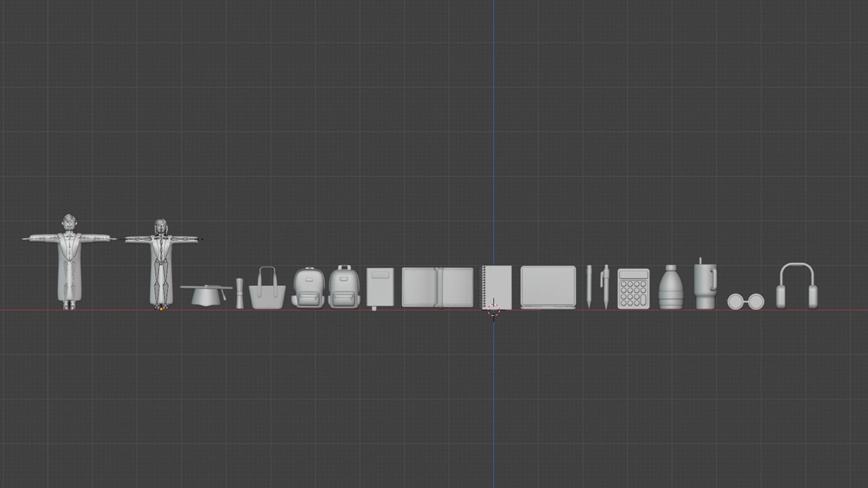Select the water bottle model
This screenshot has height=488, width=868.
pos(671,287)
